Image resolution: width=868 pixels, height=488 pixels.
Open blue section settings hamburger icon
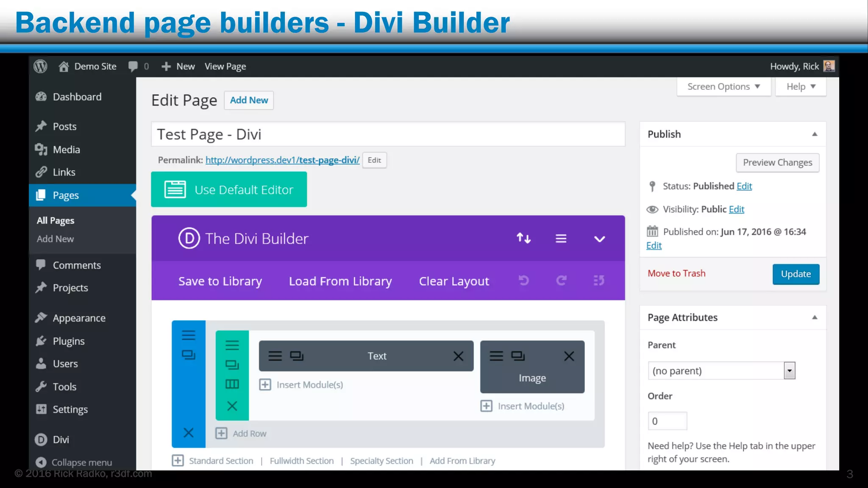pos(188,335)
